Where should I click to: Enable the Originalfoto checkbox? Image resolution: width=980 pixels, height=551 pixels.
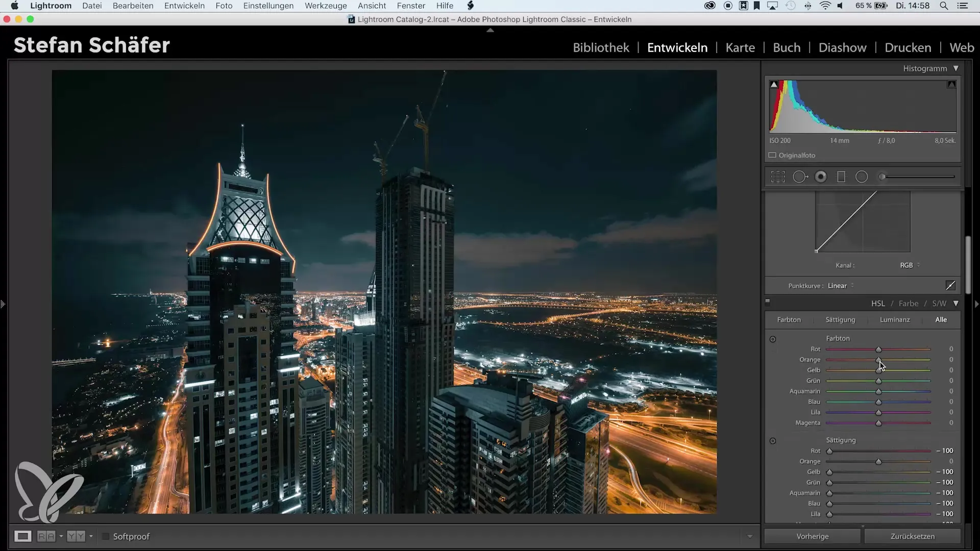tap(772, 155)
